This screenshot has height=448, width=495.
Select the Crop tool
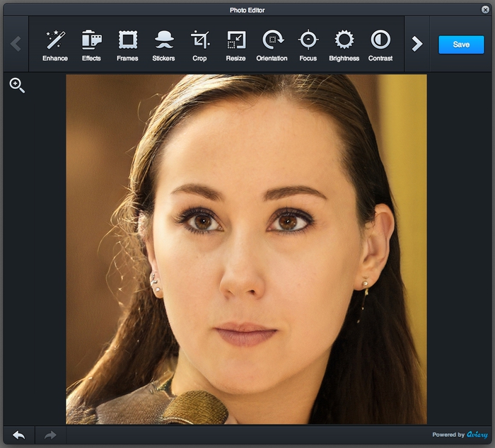click(x=200, y=45)
